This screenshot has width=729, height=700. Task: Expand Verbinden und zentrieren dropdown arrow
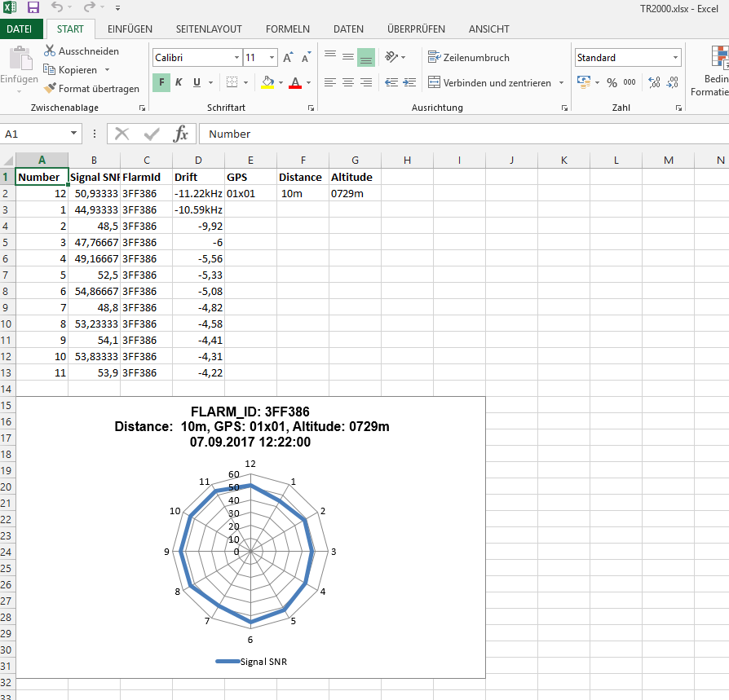tap(562, 82)
